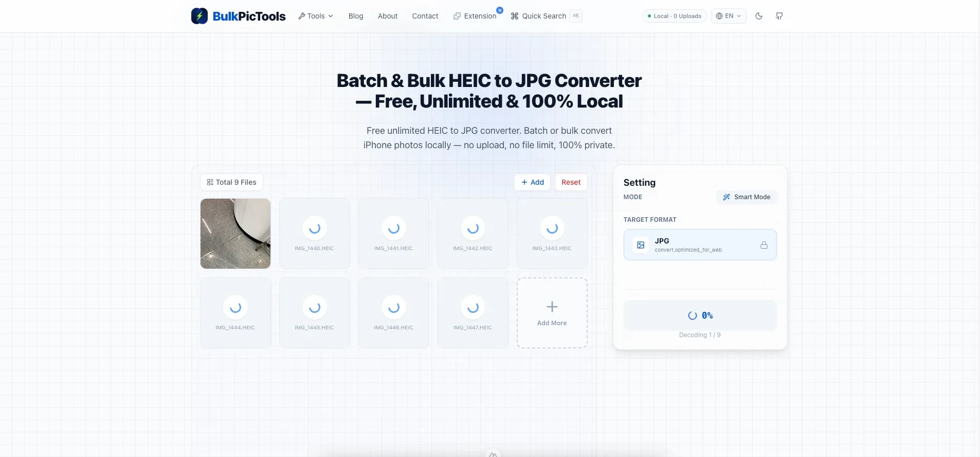The image size is (980, 457).
Task: Open the Contact page
Action: 425,16
